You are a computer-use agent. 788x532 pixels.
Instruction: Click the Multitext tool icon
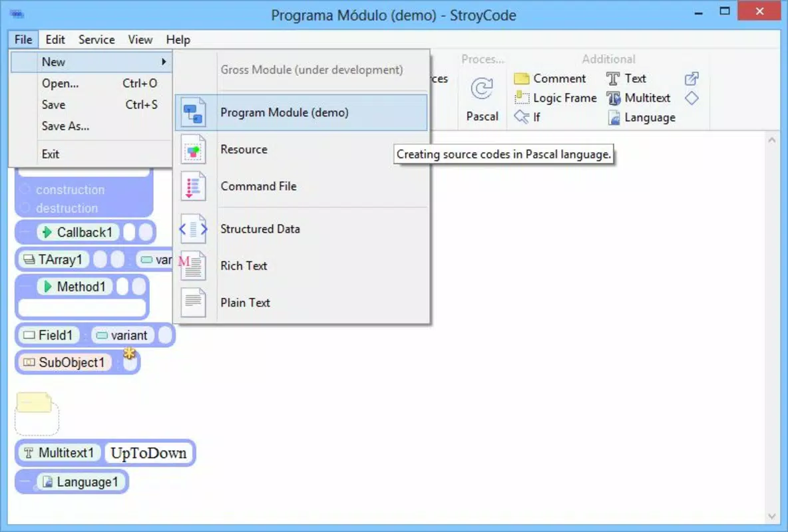point(613,98)
